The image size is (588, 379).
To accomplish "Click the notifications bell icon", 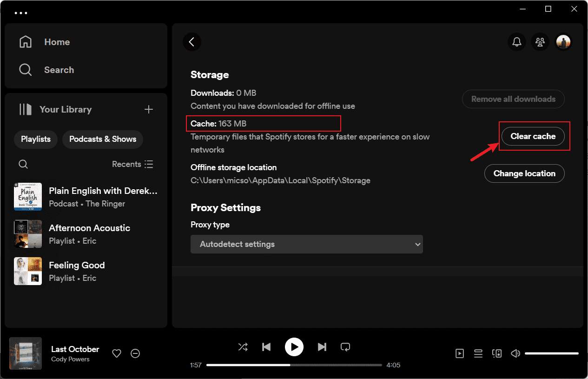I will coord(516,42).
